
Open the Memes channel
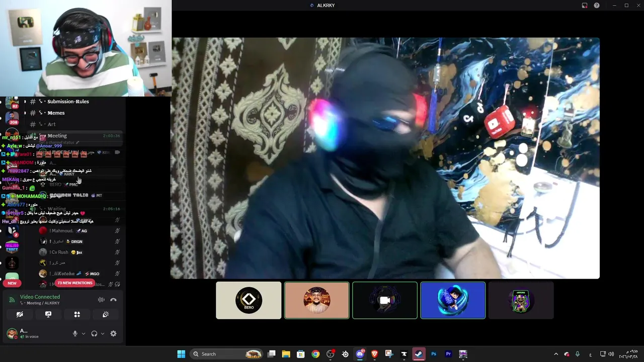(56, 113)
